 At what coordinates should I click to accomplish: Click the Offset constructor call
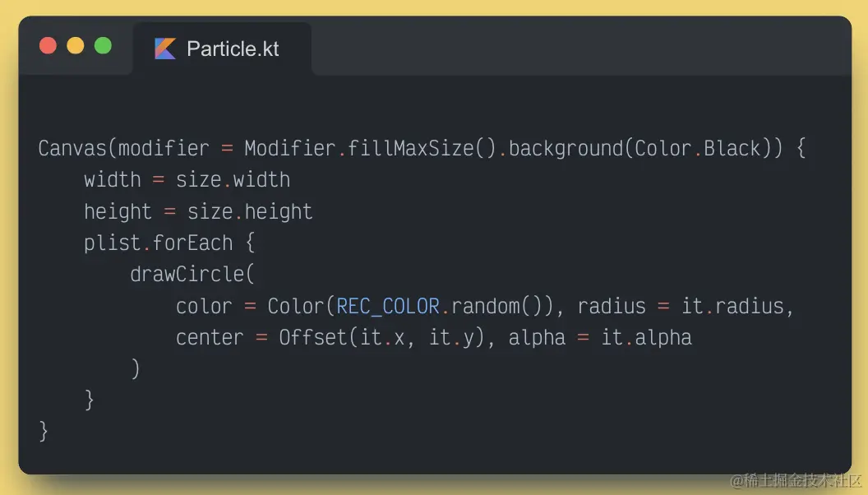313,338
